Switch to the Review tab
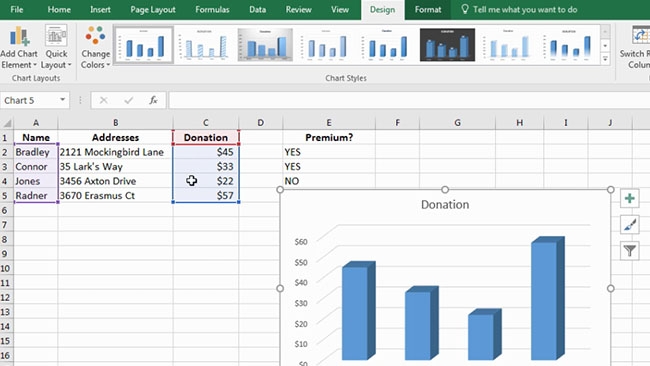 click(x=298, y=10)
